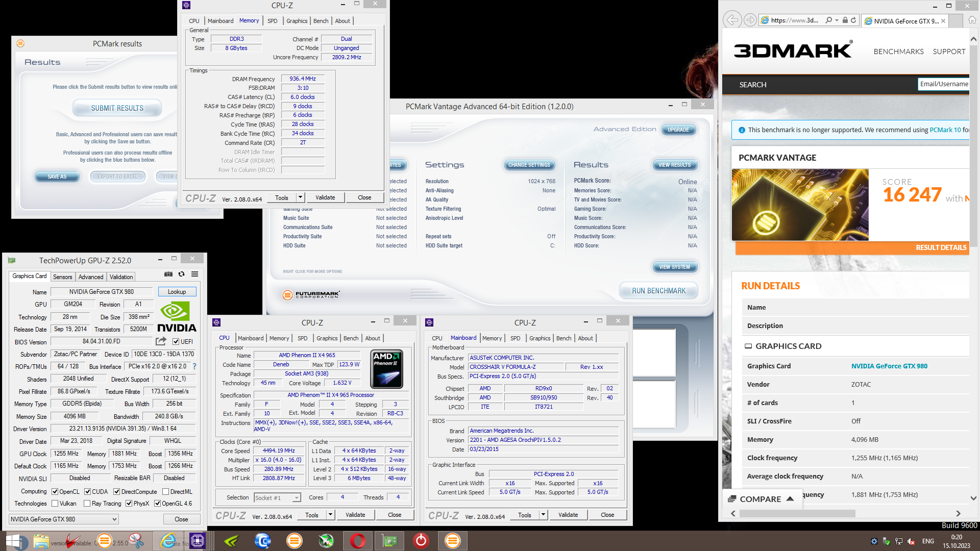The height and width of the screenshot is (551, 980).
Task: Toggle the OpenCL checkbox
Action: point(55,492)
